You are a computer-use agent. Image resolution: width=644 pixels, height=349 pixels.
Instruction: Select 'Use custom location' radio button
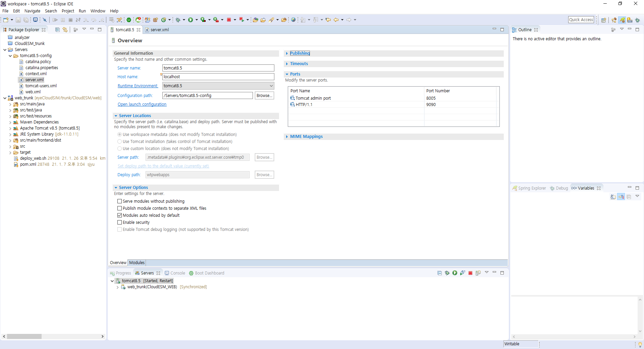coord(119,149)
